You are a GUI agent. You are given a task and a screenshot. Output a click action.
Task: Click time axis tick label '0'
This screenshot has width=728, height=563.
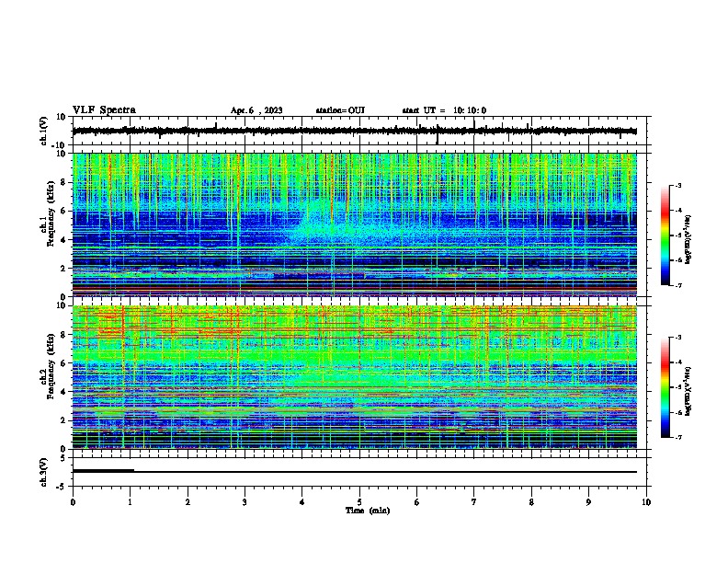73,502
